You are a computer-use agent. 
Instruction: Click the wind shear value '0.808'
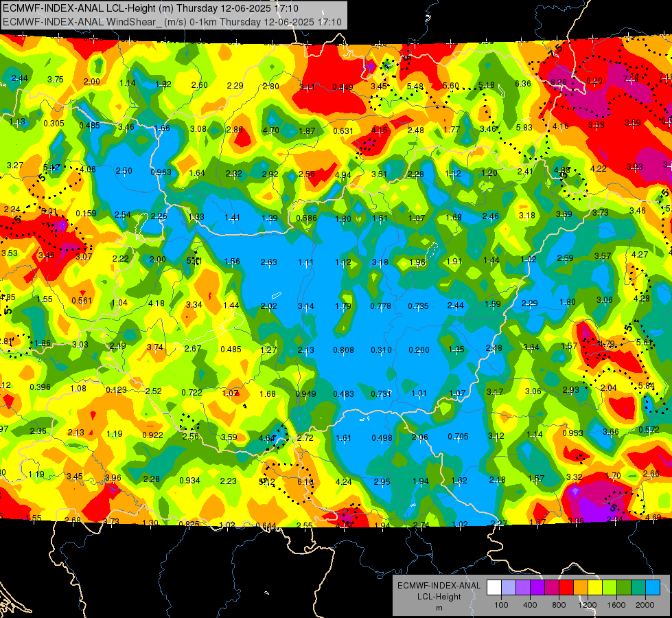pos(344,350)
